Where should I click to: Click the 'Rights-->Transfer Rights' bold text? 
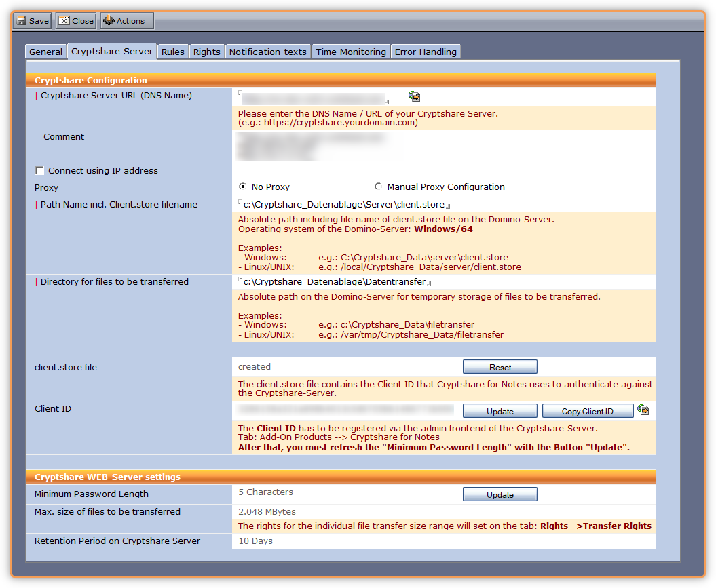[x=596, y=526]
